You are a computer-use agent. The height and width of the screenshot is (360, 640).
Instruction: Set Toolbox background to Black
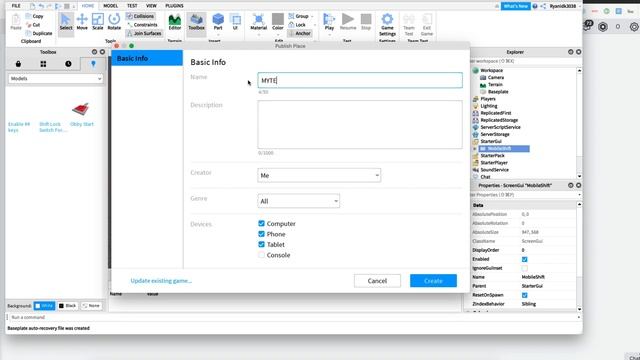68,306
